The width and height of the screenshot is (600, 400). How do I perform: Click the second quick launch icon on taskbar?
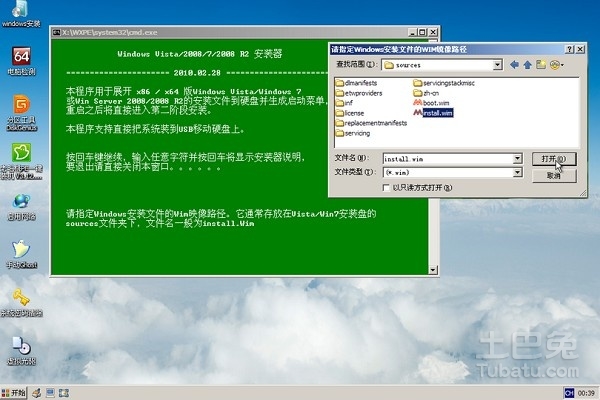pos(50,393)
